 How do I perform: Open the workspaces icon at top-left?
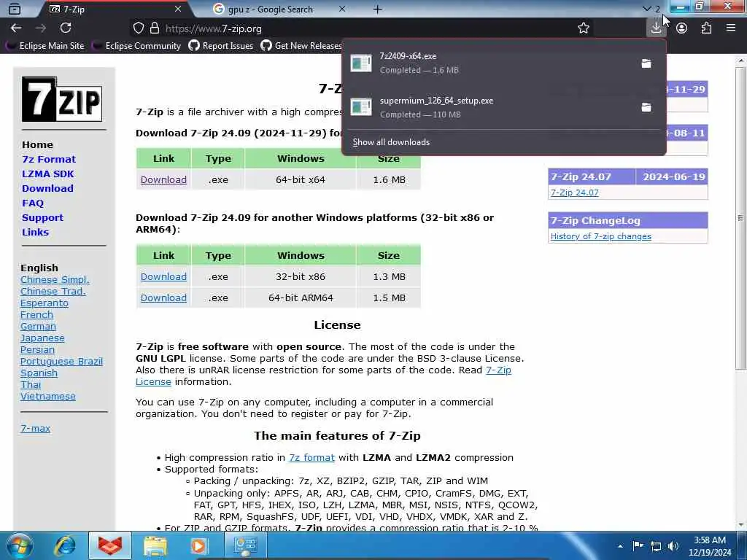pyautogui.click(x=15, y=9)
